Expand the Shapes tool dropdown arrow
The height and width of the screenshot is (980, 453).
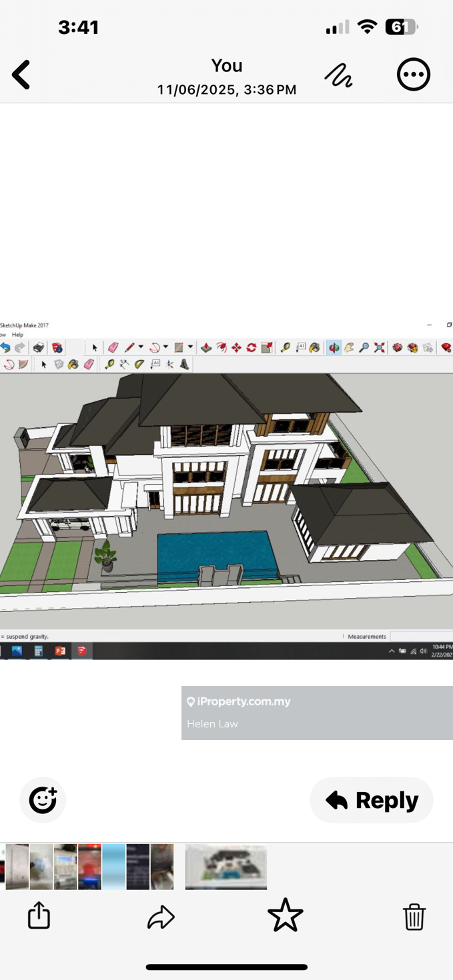pyautogui.click(x=190, y=347)
